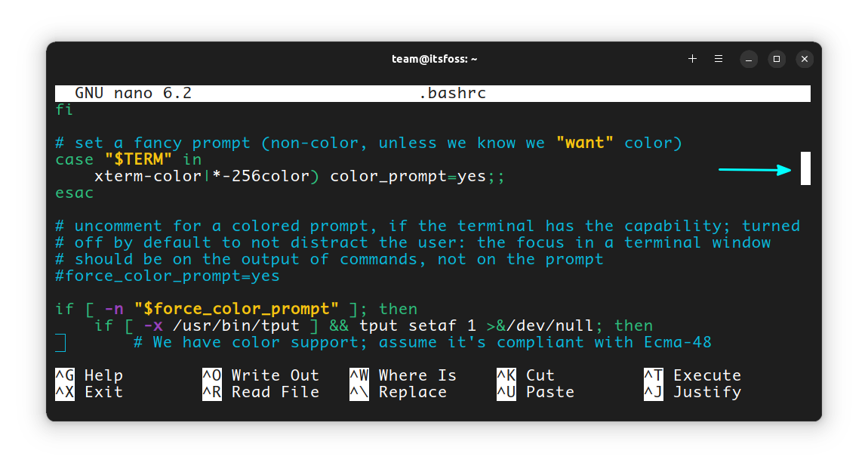
Task: Click the GNU nano 6.2 version label
Action: click(128, 93)
